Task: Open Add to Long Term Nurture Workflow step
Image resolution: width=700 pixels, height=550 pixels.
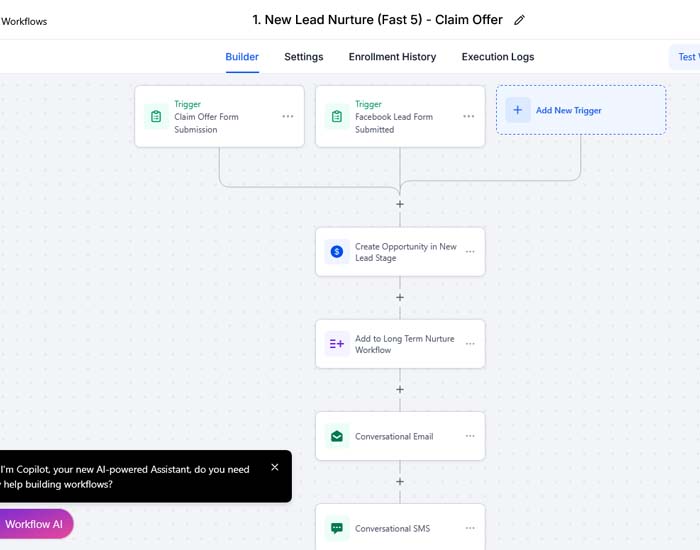Action: (400, 344)
